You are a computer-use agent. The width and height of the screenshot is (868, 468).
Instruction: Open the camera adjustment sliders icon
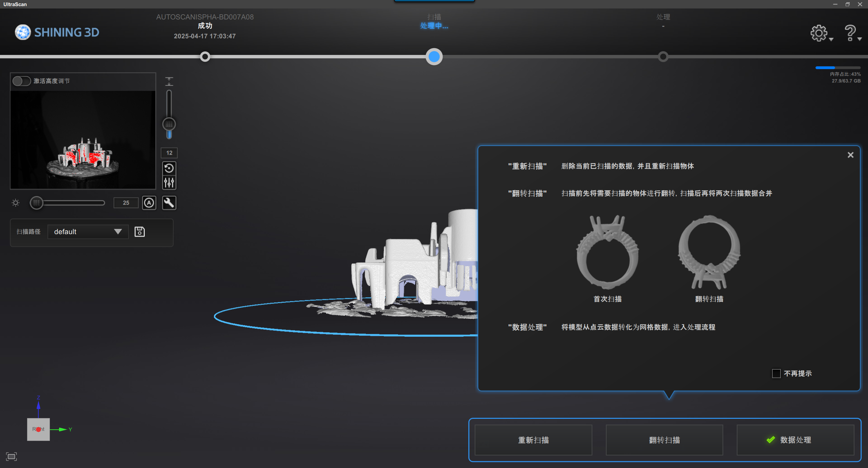[169, 183]
